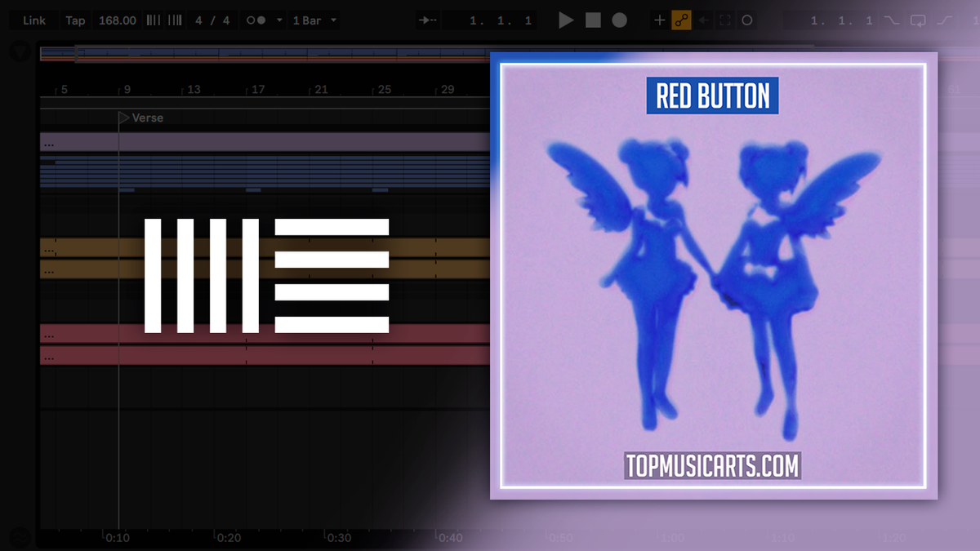980x551 pixels.
Task: Select the upper orange clip
Action: pos(265,248)
